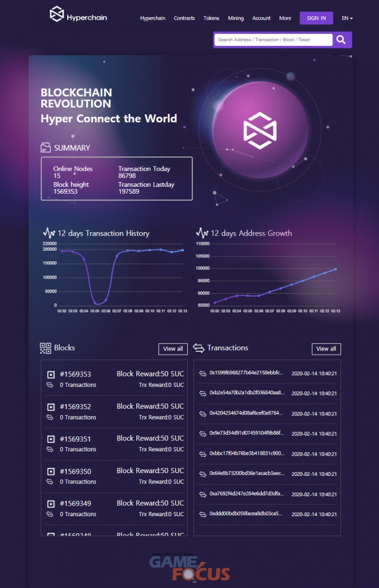Open the Mining menu

point(235,18)
